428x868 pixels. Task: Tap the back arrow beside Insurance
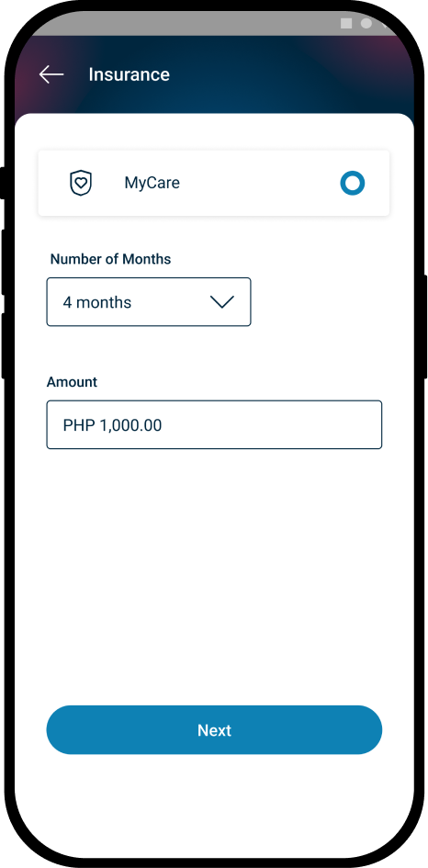(51, 74)
